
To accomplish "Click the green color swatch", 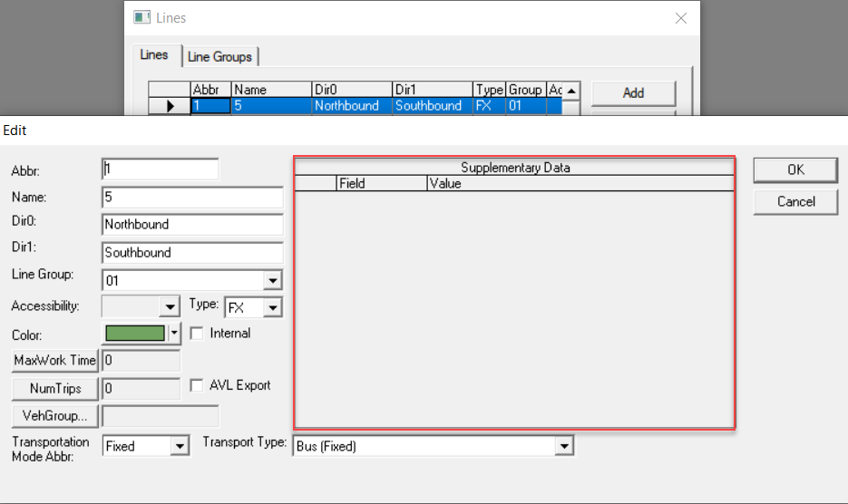I will (x=135, y=333).
